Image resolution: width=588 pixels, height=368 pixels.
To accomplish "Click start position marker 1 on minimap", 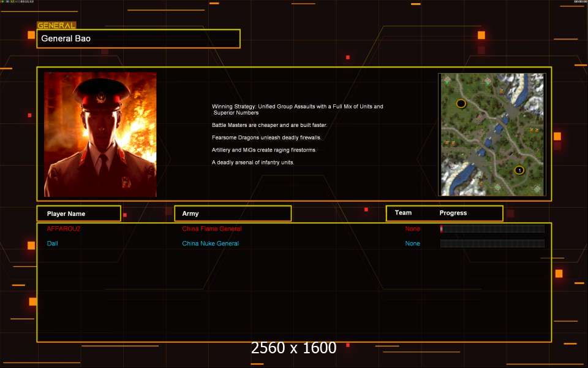I will coord(519,170).
